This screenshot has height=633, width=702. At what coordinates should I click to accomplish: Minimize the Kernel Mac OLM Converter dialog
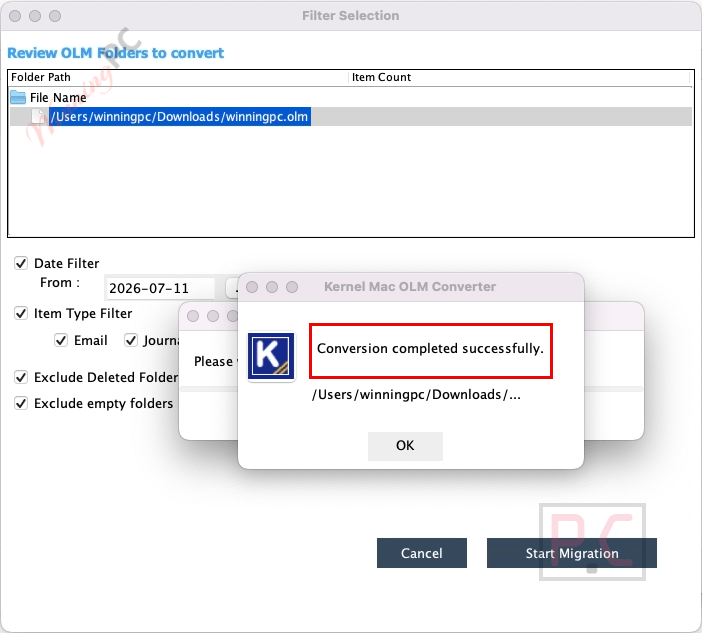[272, 287]
